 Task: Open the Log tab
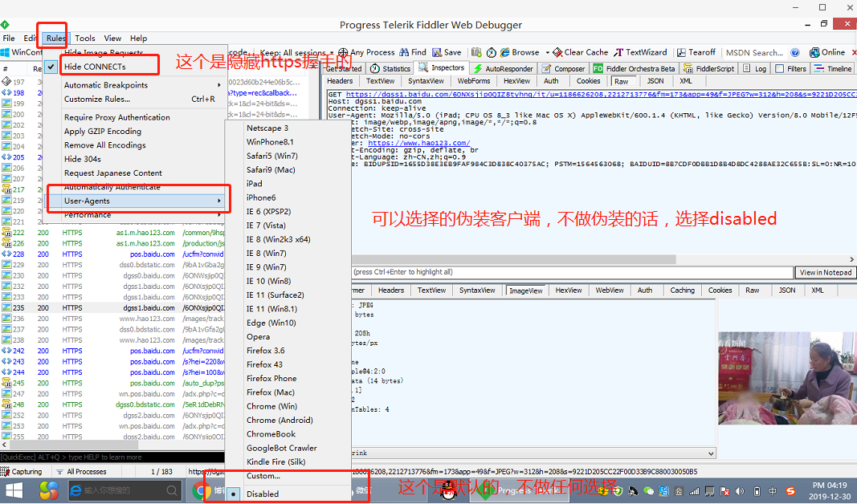755,69
